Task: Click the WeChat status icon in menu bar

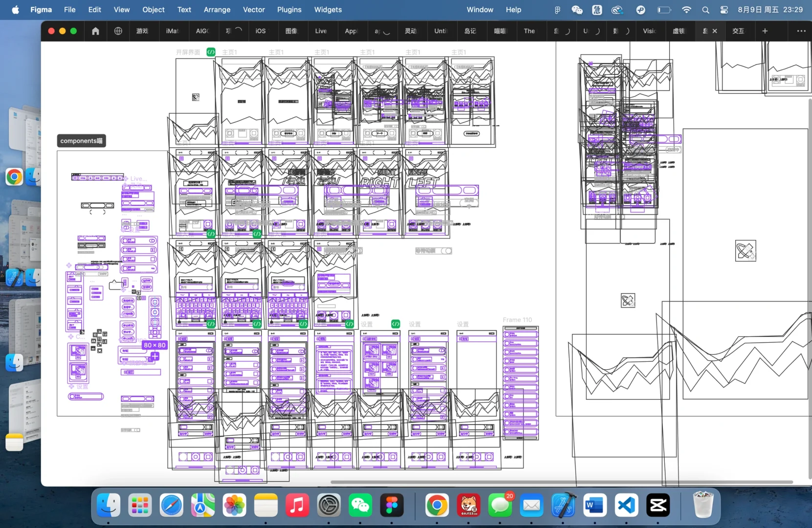Action: (x=577, y=10)
